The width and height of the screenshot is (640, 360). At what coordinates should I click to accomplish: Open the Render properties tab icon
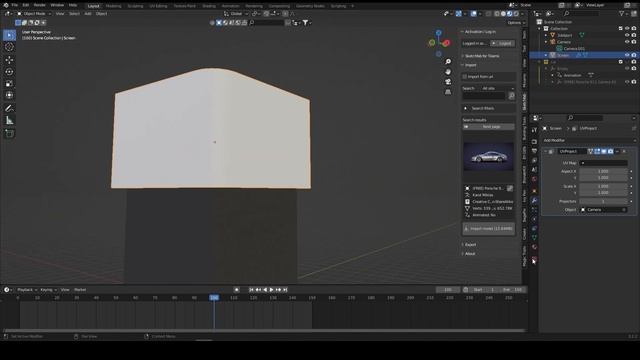click(x=534, y=142)
